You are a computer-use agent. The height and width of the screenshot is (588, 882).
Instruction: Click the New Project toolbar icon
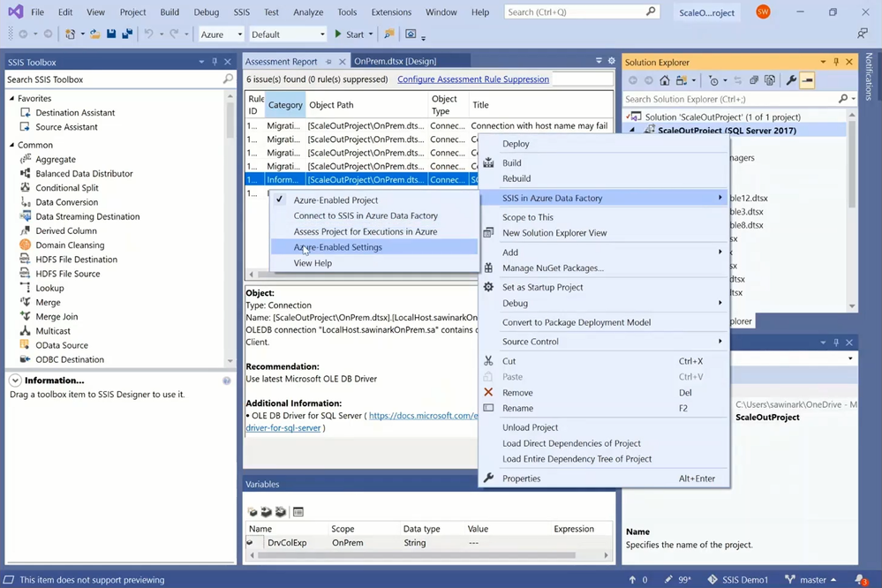tap(71, 34)
